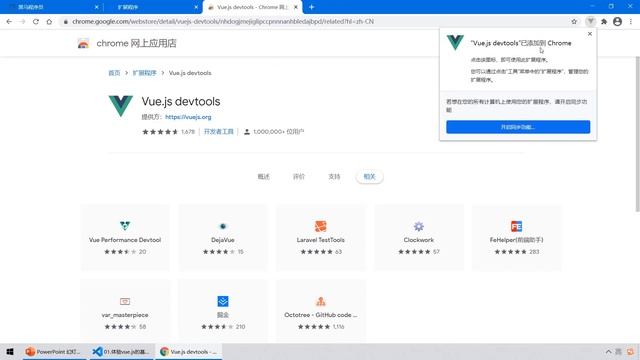Open the Chrome profile avatar menu
The image size is (640, 360).
pos(618,22)
